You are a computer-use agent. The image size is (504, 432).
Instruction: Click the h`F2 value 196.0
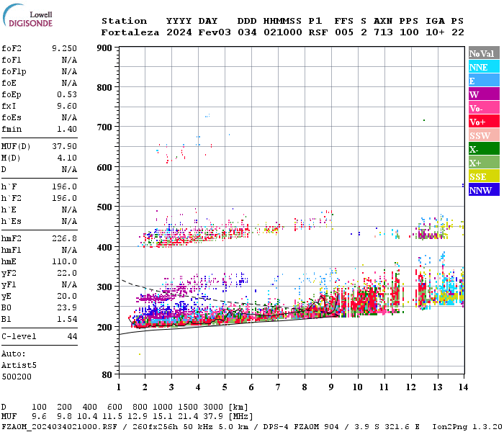[x=64, y=198]
